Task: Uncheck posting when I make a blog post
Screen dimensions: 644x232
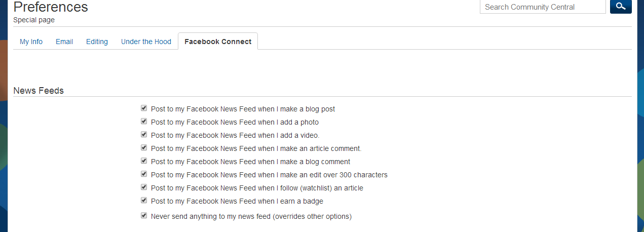Action: (x=144, y=108)
